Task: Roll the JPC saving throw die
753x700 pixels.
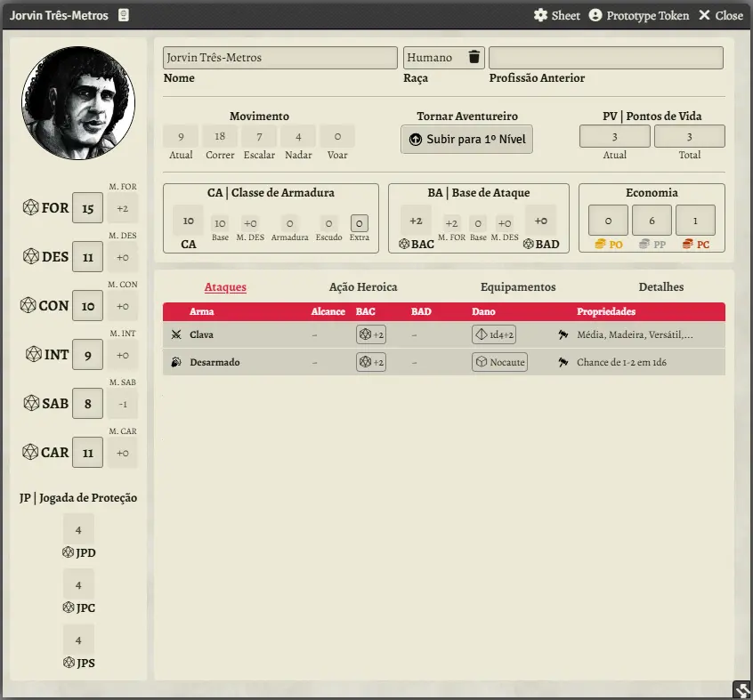Action: (x=69, y=607)
